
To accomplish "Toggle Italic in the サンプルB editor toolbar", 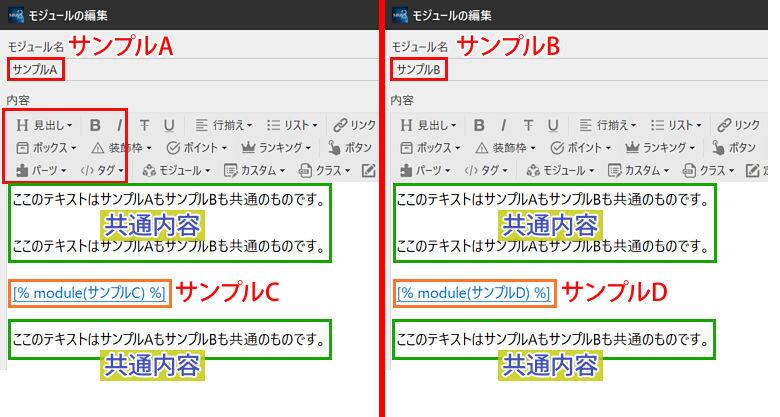I will click(x=503, y=125).
